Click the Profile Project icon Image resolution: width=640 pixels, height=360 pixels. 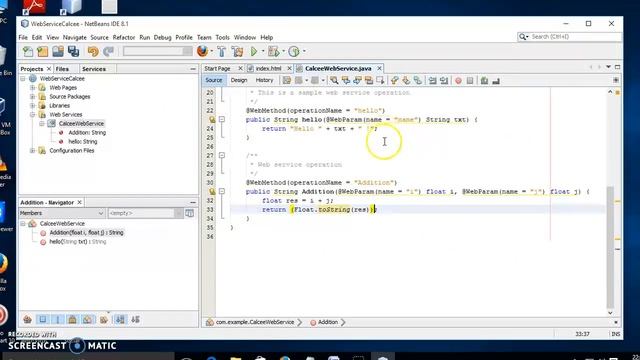point(294,51)
